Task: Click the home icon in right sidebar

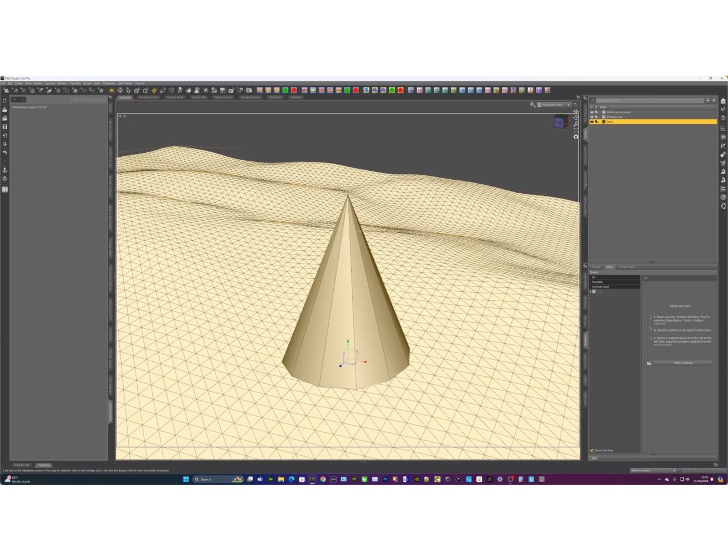Action: [723, 101]
